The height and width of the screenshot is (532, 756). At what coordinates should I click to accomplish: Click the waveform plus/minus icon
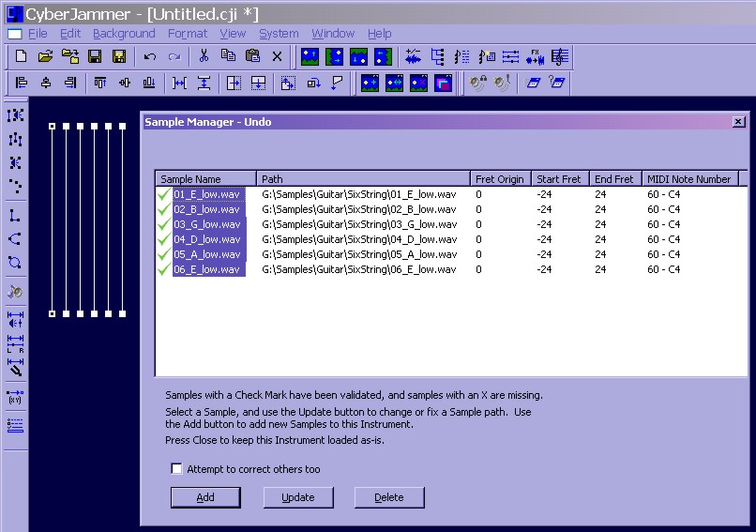pos(413,56)
